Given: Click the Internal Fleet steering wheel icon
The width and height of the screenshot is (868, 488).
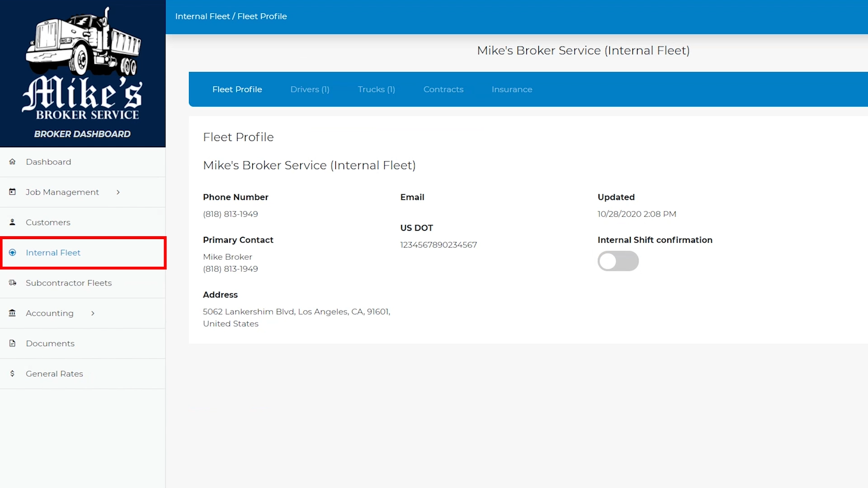Looking at the screenshot, I should (x=12, y=253).
